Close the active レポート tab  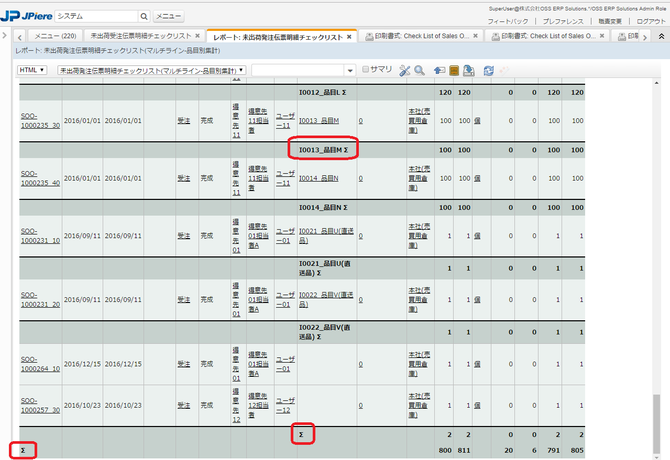pyautogui.click(x=349, y=37)
